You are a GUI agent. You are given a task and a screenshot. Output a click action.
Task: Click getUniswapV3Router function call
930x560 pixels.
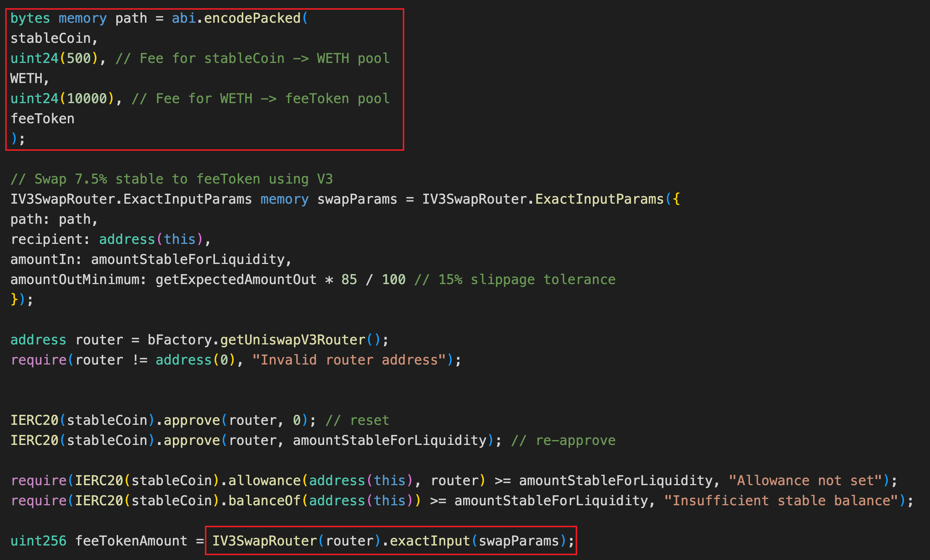[x=292, y=340]
